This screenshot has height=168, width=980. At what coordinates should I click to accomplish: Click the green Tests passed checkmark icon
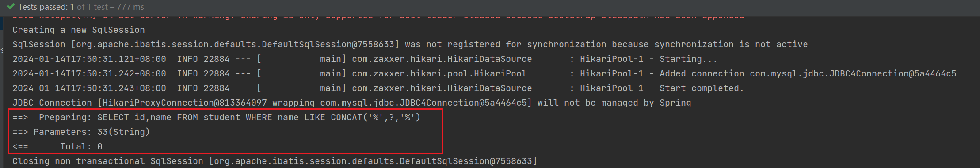11,7
